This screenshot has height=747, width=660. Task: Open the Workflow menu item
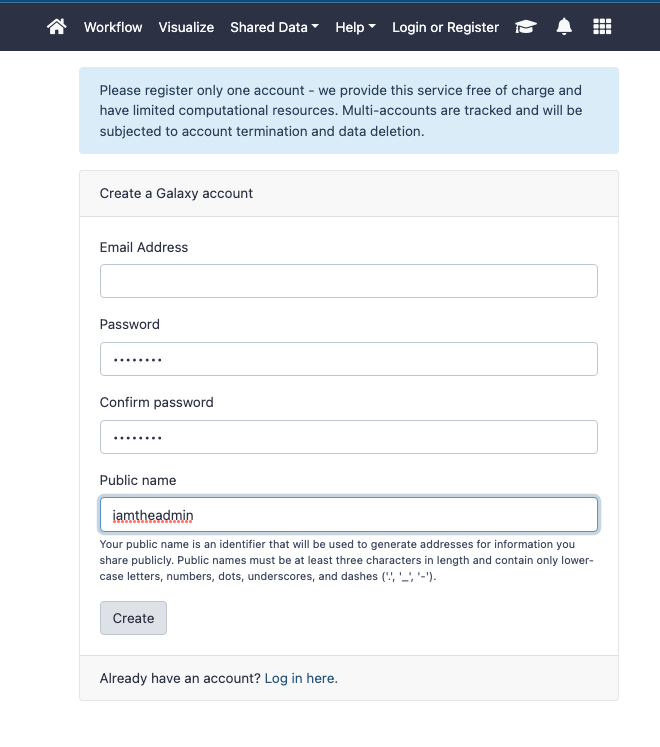click(x=113, y=27)
